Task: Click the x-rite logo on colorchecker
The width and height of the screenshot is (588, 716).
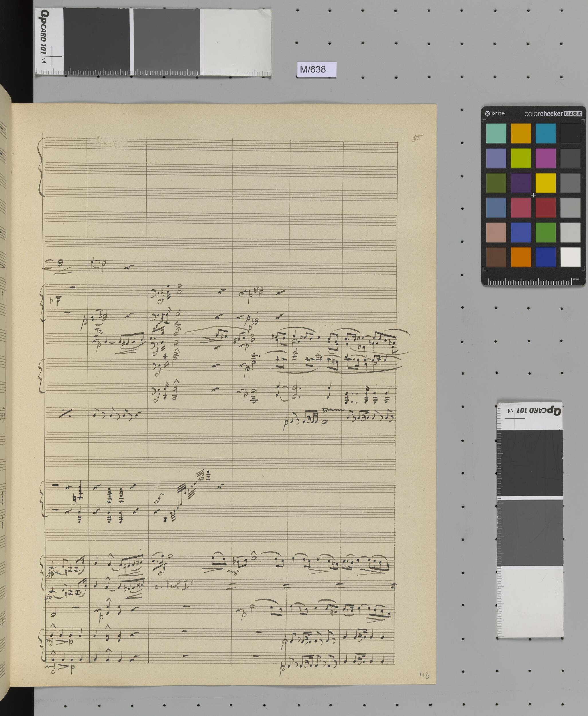Action: (x=495, y=113)
